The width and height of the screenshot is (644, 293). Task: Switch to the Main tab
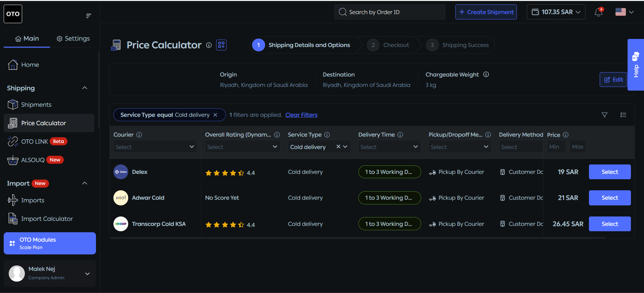(x=27, y=39)
